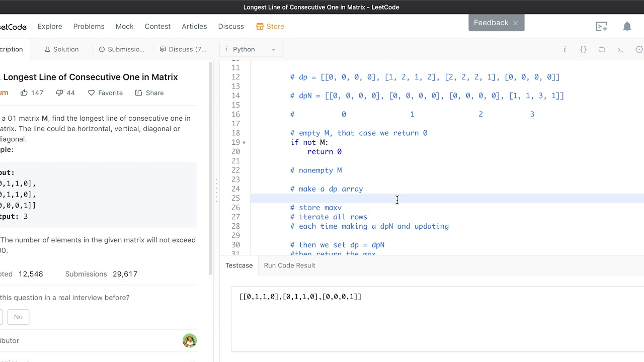This screenshot has width=644, height=362.
Task: Switch to the problem's Discuss tab
Action: [183, 49]
